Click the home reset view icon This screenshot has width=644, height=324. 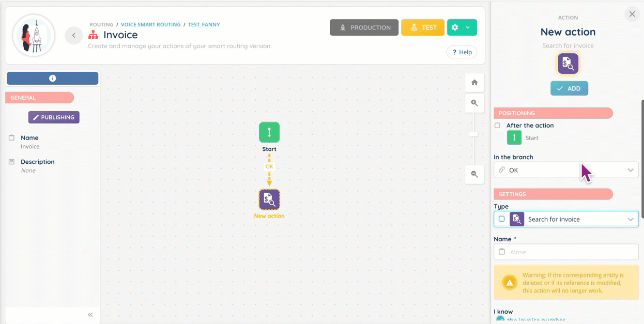click(x=474, y=83)
